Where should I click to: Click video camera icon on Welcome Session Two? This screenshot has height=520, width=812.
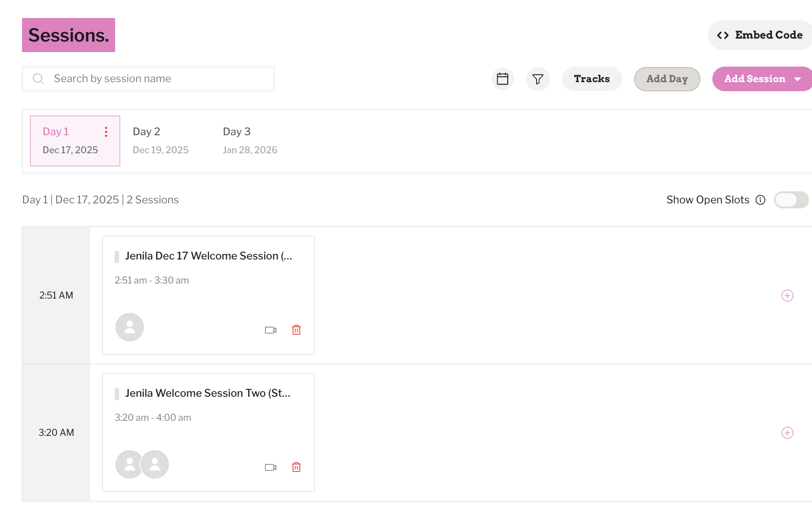(271, 467)
